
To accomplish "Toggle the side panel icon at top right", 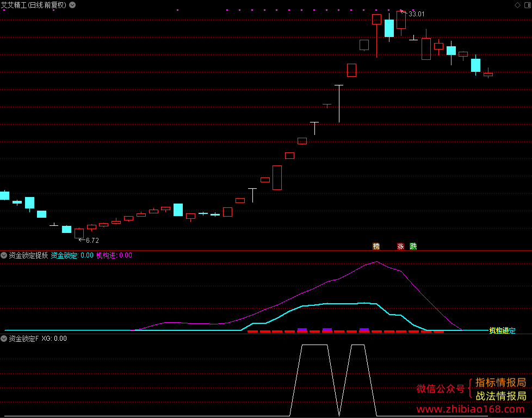I will pyautogui.click(x=528, y=5).
